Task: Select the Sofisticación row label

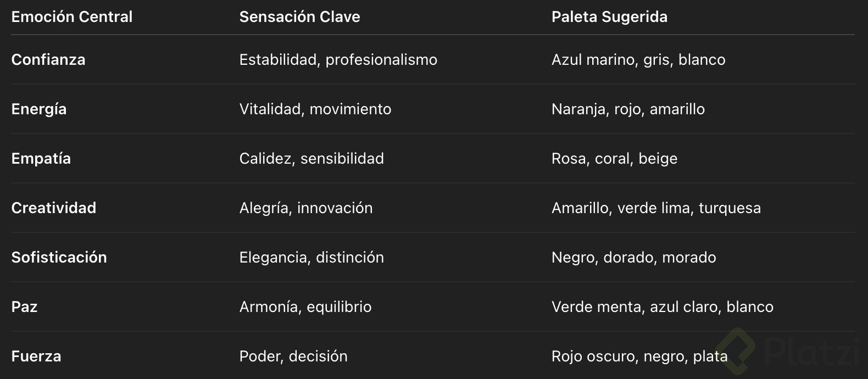Action: 59,258
